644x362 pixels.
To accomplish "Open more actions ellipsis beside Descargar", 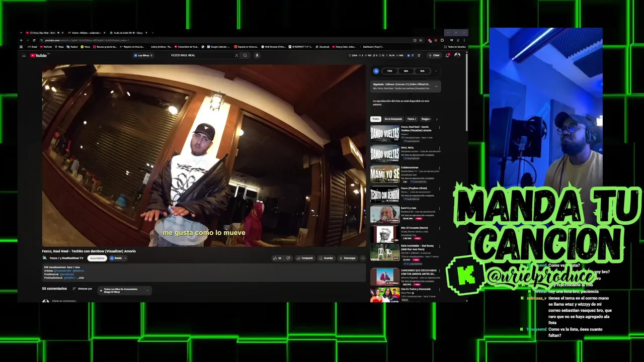I will coord(363,258).
